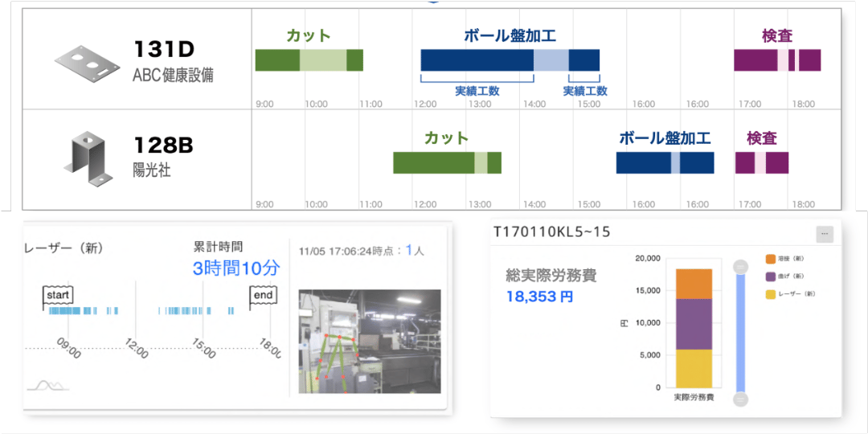The image size is (868, 434).
Task: Click the 陽光社 customer name
Action: click(x=152, y=170)
